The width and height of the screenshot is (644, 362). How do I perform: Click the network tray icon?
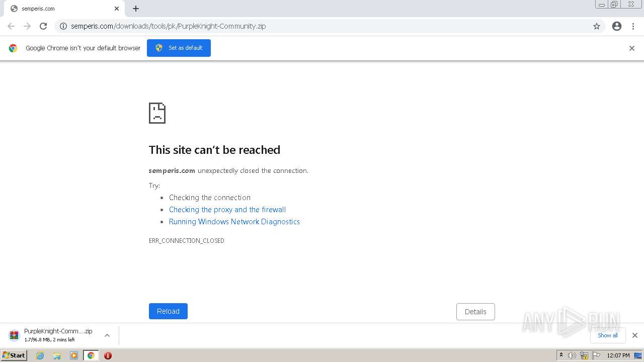click(x=584, y=356)
